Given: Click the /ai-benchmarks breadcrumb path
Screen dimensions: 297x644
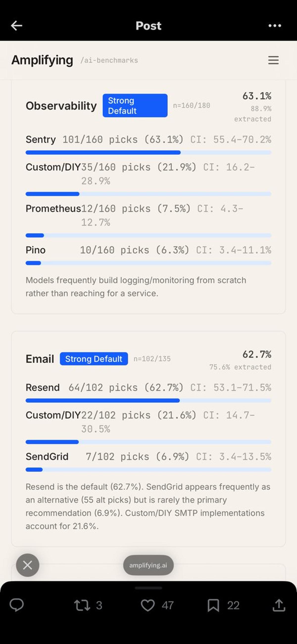Looking at the screenshot, I should point(109,60).
